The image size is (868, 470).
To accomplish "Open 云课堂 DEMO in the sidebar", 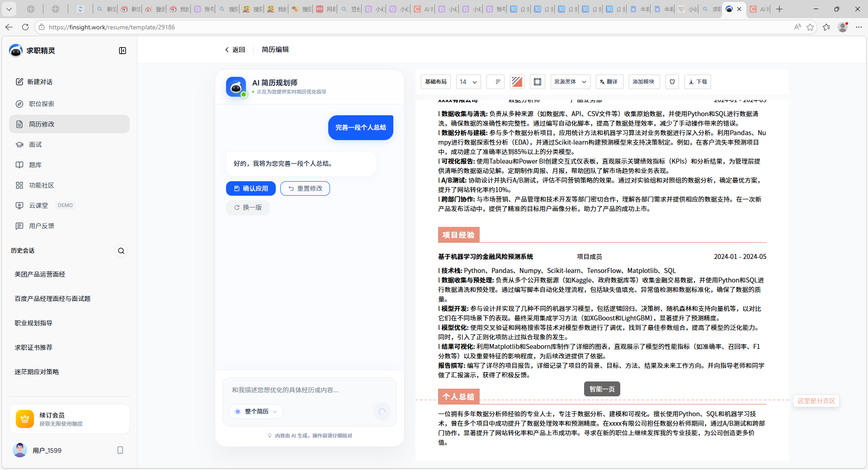I will click(x=69, y=206).
